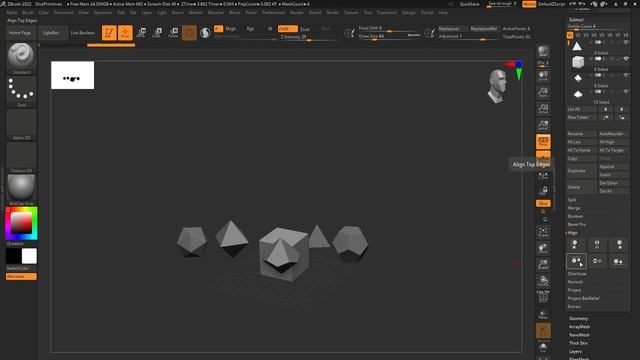Click the Actual size icon
The width and height of the screenshot is (640, 360).
[543, 109]
